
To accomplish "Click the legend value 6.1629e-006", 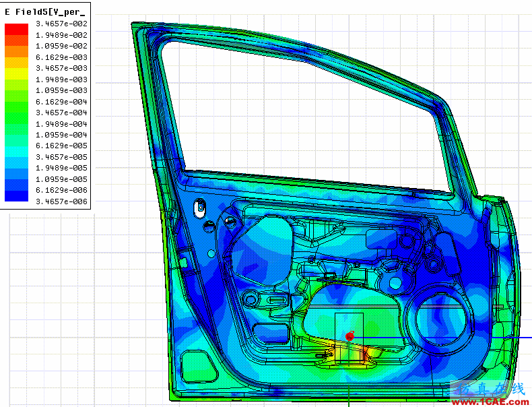I will [61, 190].
